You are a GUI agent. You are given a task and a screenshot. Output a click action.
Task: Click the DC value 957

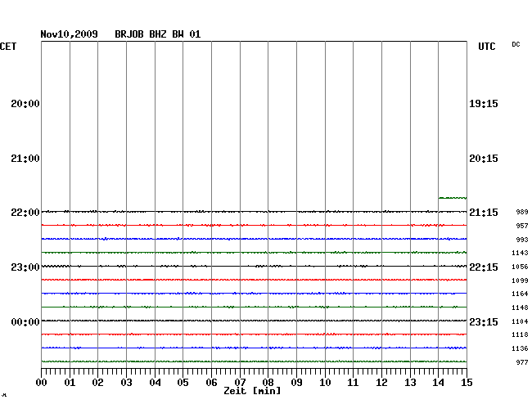tap(522, 226)
